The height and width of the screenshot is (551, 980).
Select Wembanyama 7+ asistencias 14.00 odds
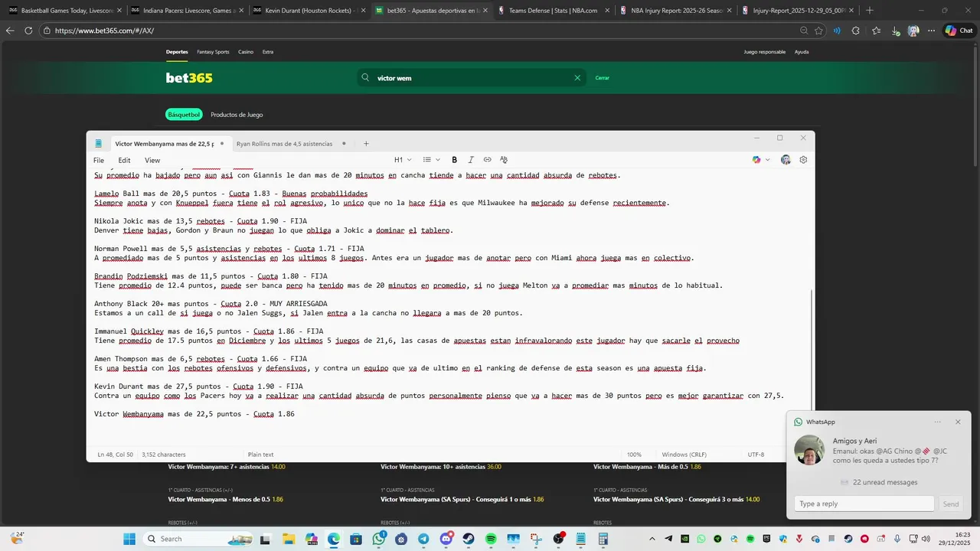227,466
